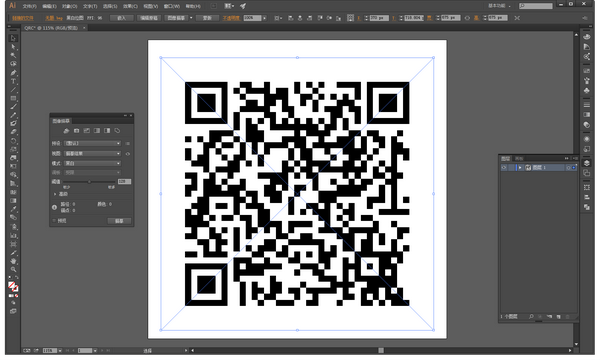Select the Magic Wand tool

point(13,55)
